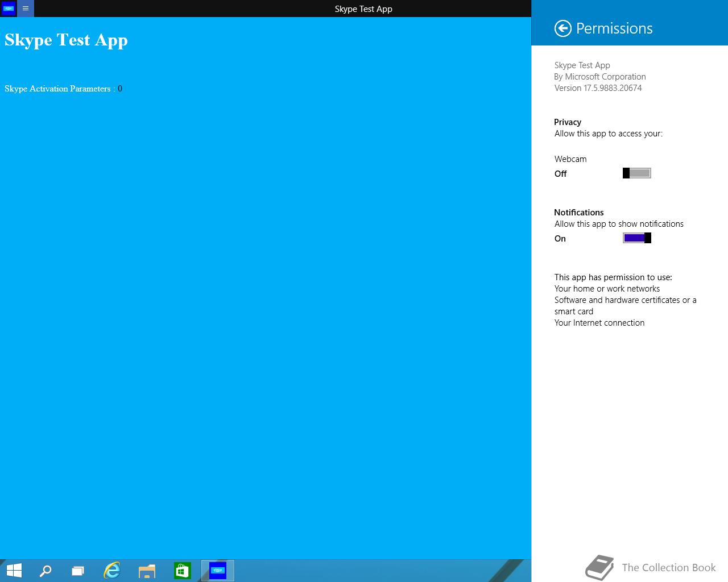Click the Privacy section heading

(568, 122)
